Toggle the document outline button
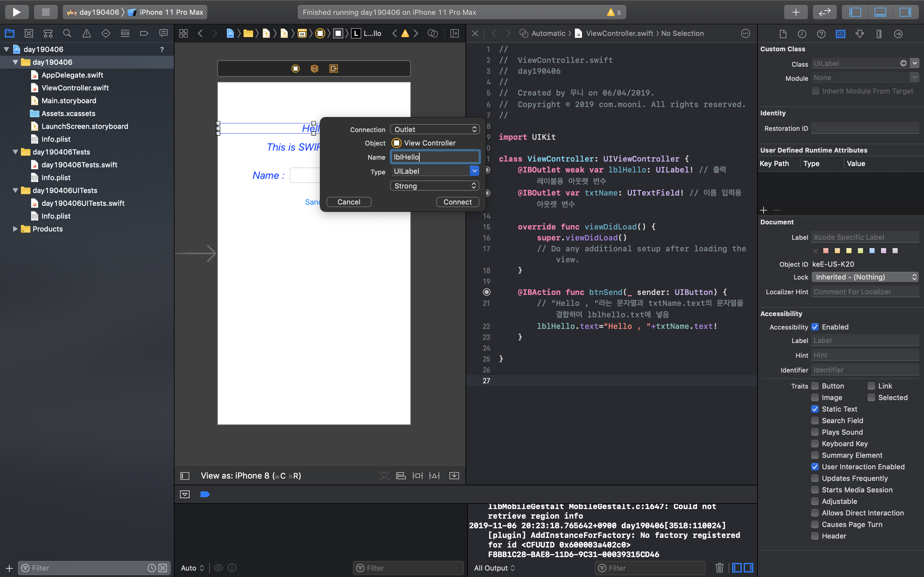The width and height of the screenshot is (924, 577). [185, 475]
